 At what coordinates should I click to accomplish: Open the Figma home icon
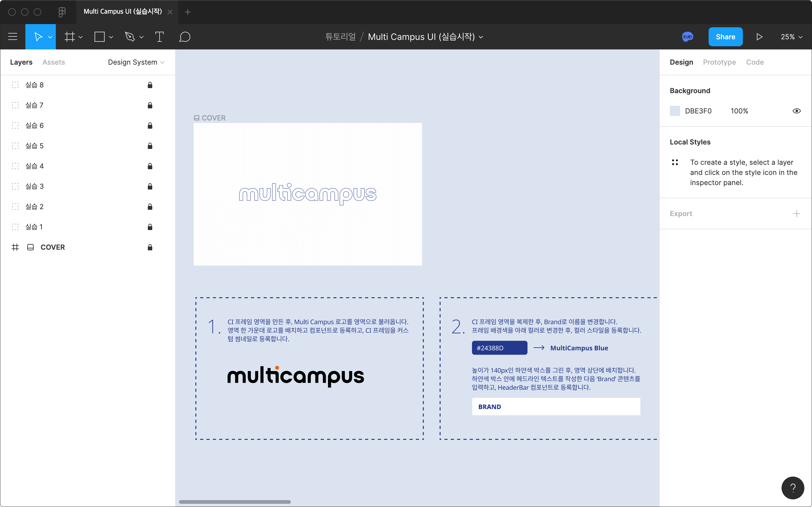pyautogui.click(x=62, y=12)
